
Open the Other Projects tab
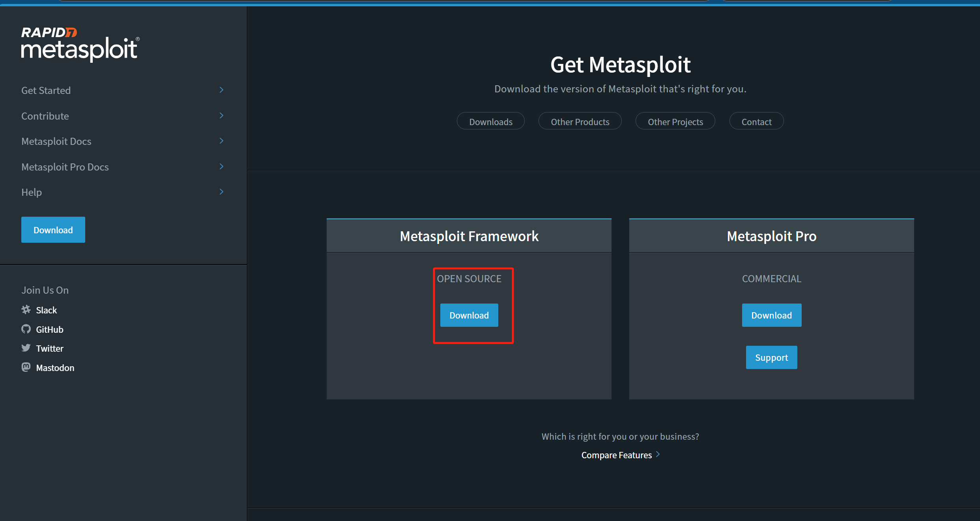[x=675, y=122]
